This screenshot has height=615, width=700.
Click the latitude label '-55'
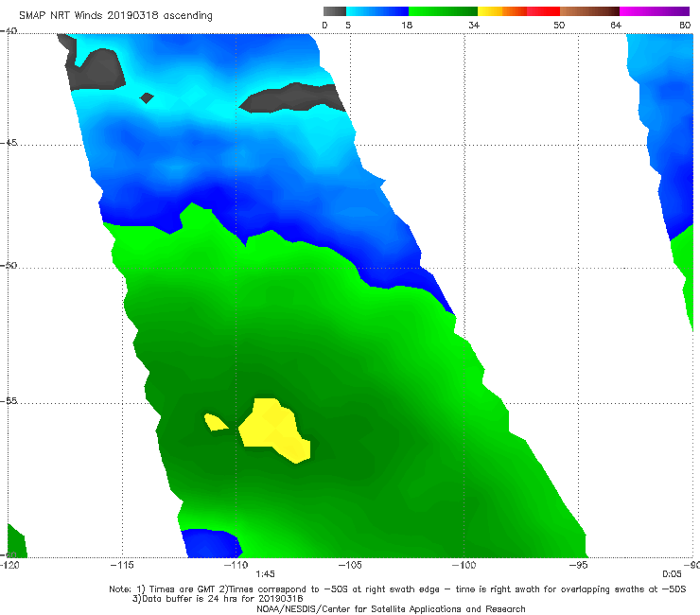[9, 400]
